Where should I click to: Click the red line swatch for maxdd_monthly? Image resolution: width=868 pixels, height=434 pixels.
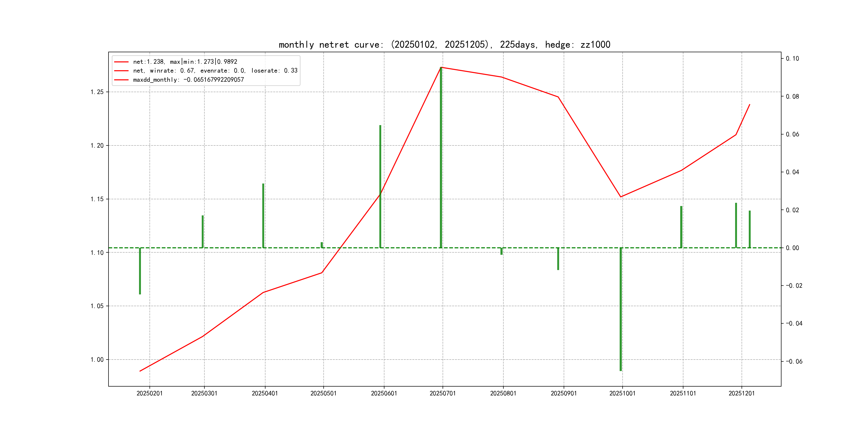point(121,80)
